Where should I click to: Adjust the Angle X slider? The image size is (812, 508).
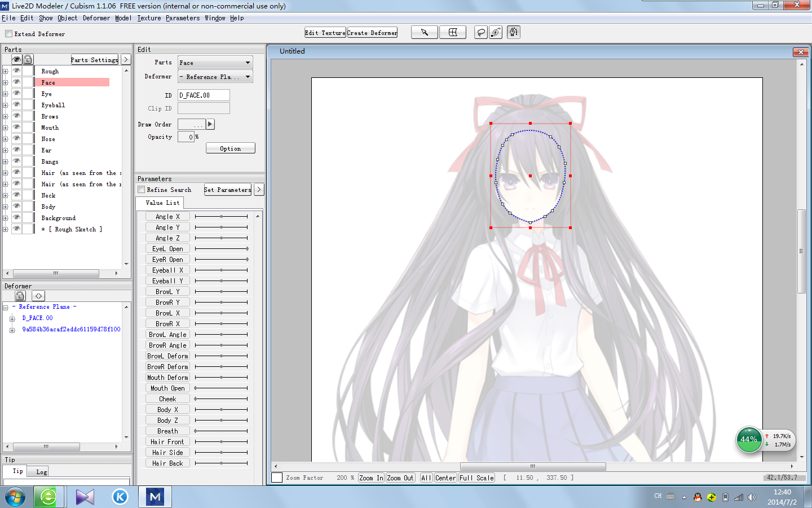(221, 217)
